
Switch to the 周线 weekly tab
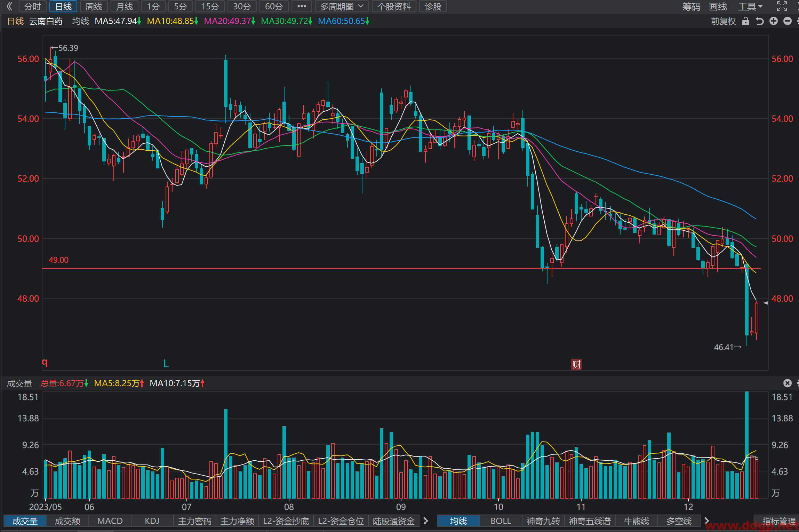point(94,6)
